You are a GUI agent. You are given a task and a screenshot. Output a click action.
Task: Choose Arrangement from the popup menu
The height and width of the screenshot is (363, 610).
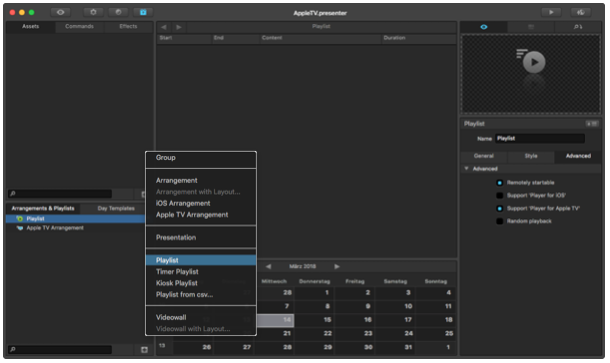pos(201,181)
